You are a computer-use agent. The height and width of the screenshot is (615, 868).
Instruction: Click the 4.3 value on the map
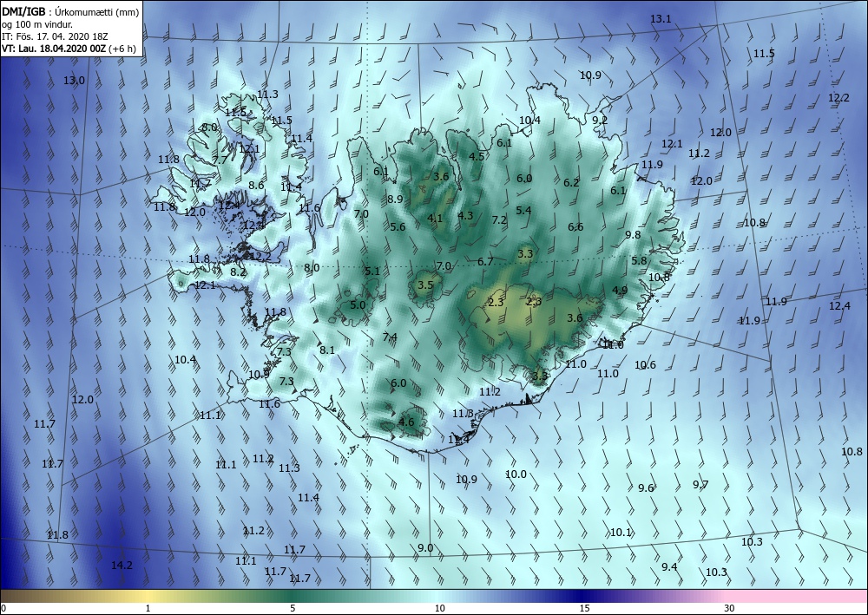click(465, 216)
